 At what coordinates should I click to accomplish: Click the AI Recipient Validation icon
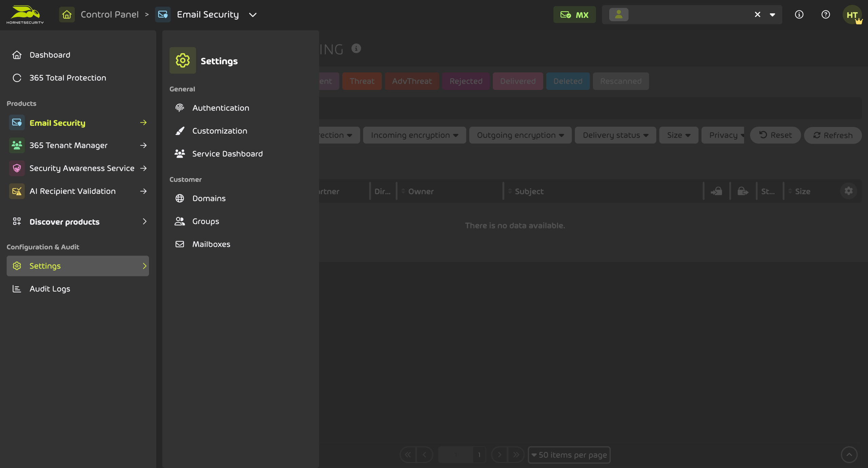17,191
